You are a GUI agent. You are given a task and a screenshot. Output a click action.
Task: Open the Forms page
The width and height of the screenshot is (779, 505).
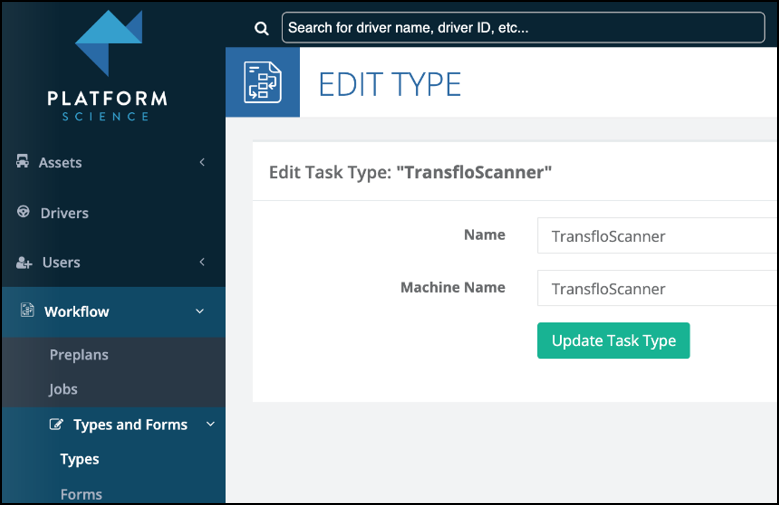tap(81, 495)
